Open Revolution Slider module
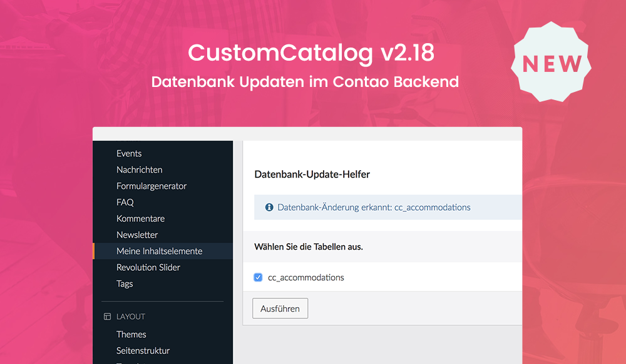The height and width of the screenshot is (364, 626). 148,268
